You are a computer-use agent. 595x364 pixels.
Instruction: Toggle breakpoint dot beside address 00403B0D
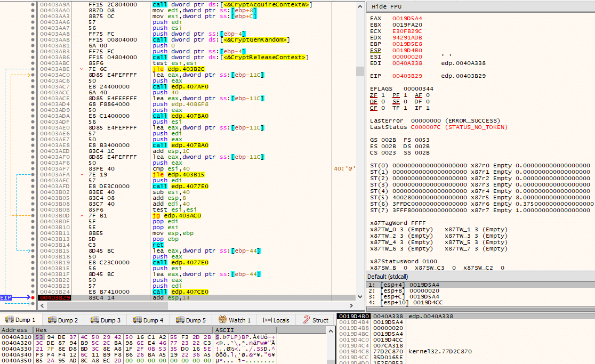(x=33, y=215)
